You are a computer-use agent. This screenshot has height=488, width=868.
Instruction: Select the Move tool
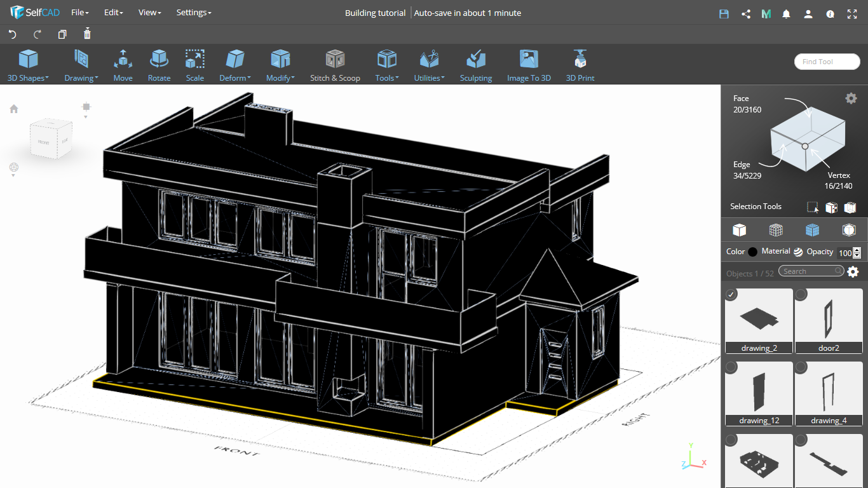123,66
